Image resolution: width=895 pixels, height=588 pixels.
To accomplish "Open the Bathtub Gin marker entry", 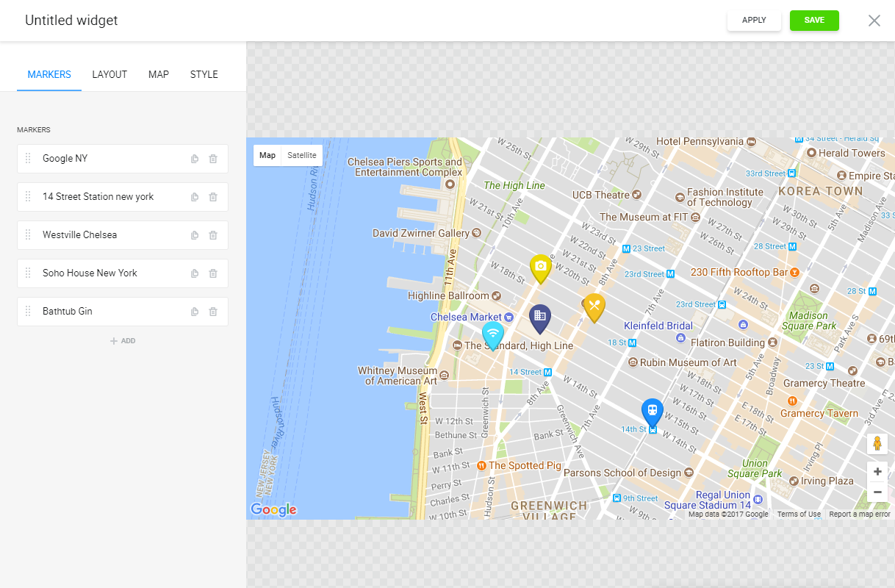I will (x=123, y=312).
